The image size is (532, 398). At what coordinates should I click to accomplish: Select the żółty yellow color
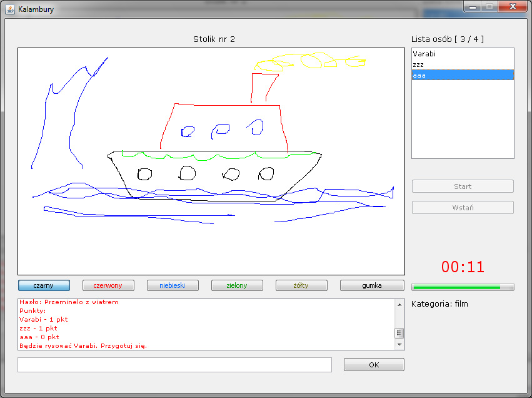[x=301, y=285]
